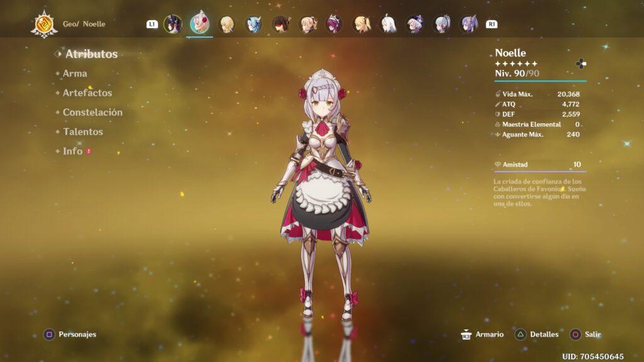Viewport: 644px width, 362px height.
Task: Open the Arma menu entry
Action: pos(75,74)
